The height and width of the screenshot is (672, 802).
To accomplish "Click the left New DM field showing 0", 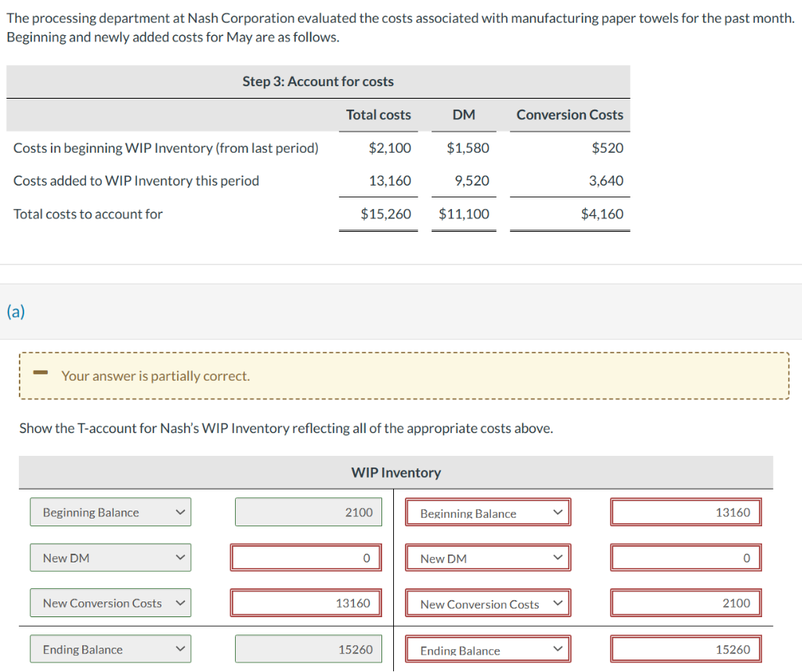I will coord(306,558).
